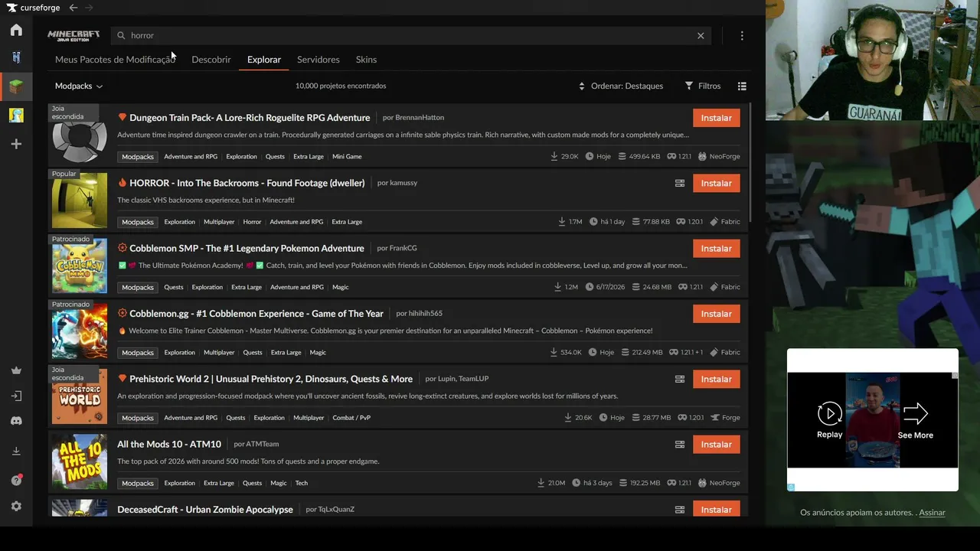Click the plus icon to add a game
The width and height of the screenshot is (980, 551).
[16, 144]
